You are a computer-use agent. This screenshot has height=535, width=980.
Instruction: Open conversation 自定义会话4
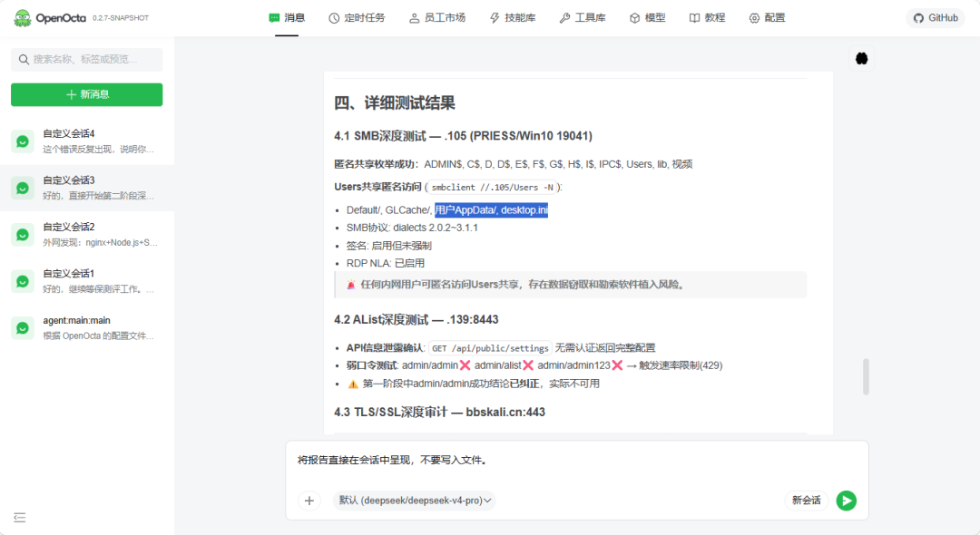[87, 141]
